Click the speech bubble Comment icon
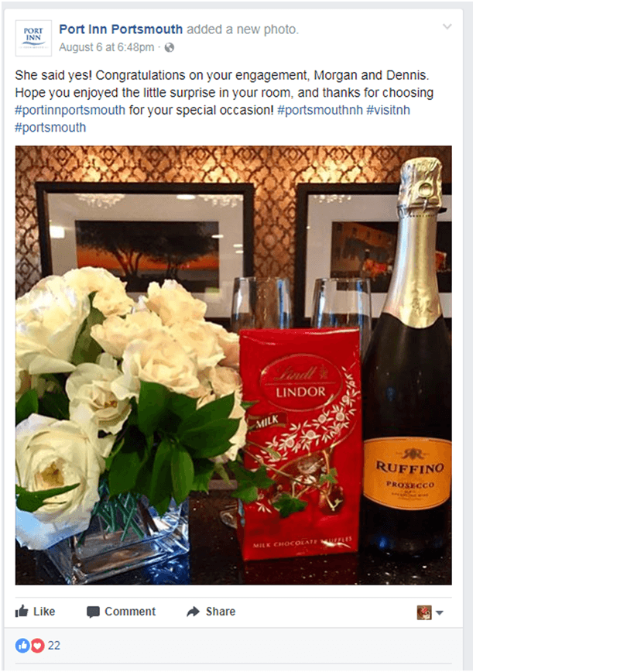 [93, 612]
